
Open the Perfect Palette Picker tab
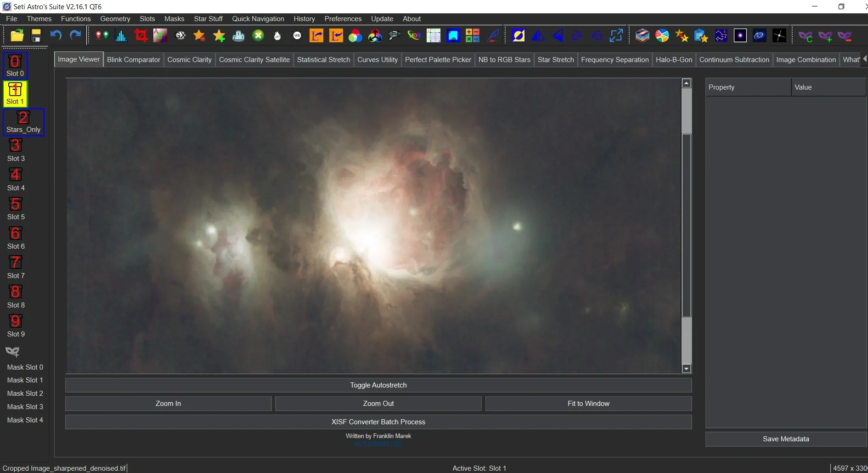pos(438,59)
